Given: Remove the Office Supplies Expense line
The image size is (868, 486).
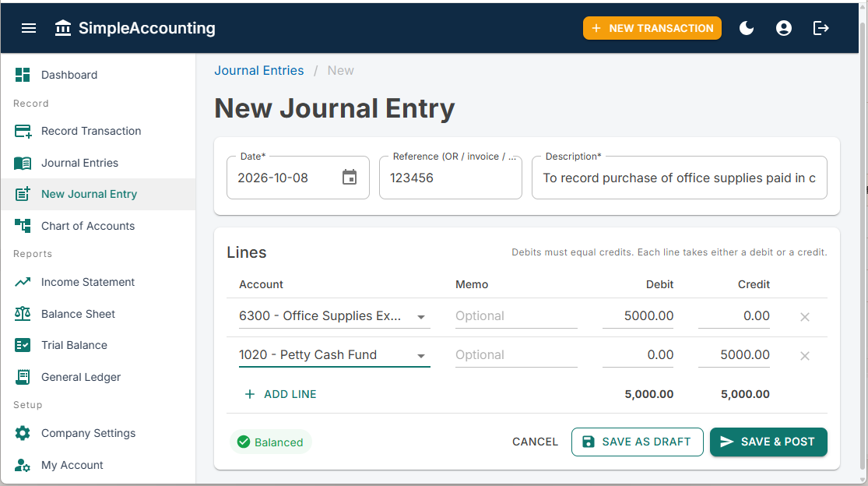Looking at the screenshot, I should tap(805, 317).
